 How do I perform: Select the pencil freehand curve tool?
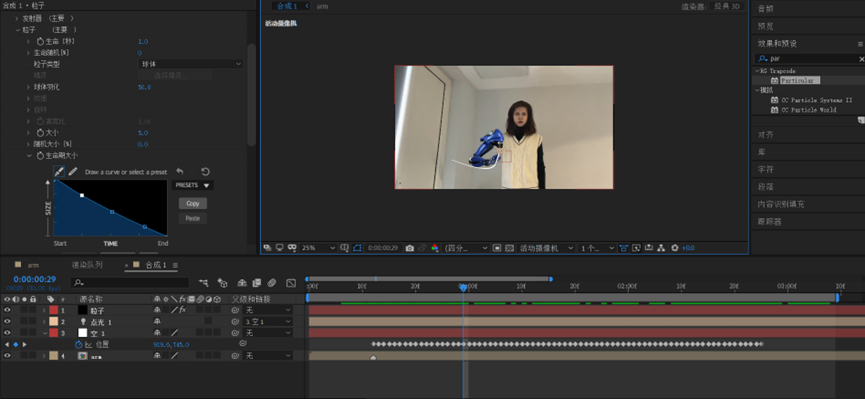click(x=72, y=172)
